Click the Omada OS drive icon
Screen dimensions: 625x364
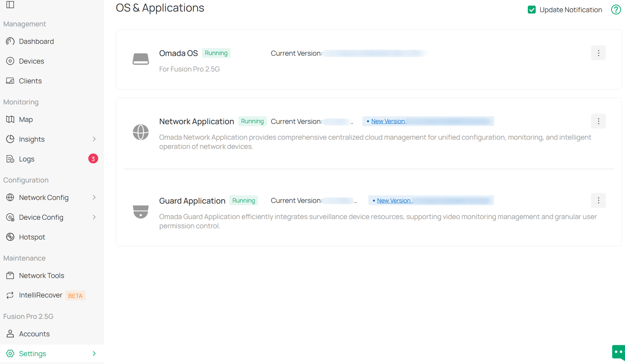[141, 59]
